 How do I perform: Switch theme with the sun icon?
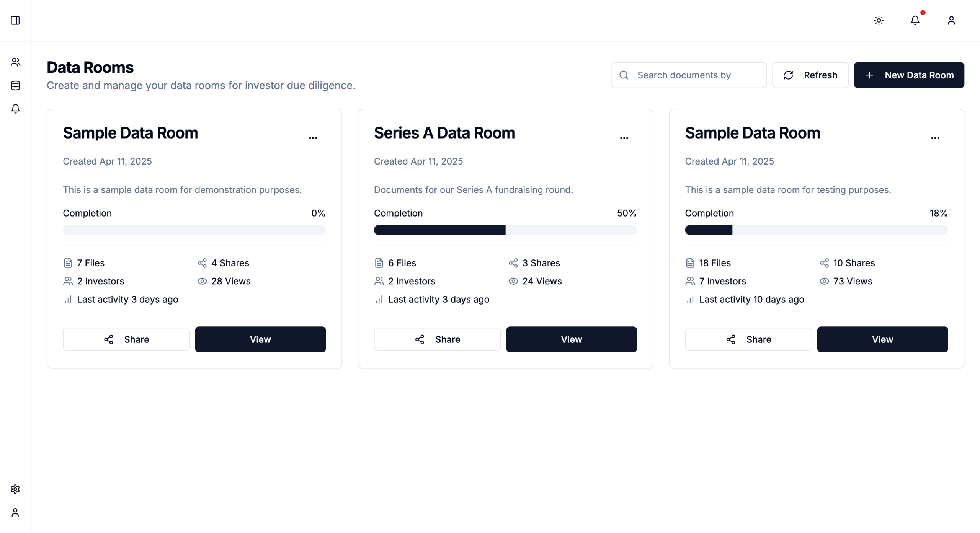879,20
